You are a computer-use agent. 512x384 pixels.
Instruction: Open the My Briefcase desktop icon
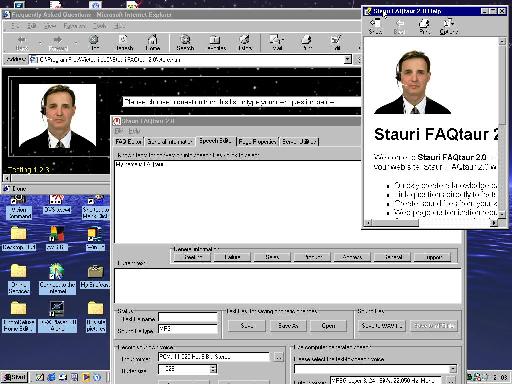[95, 276]
